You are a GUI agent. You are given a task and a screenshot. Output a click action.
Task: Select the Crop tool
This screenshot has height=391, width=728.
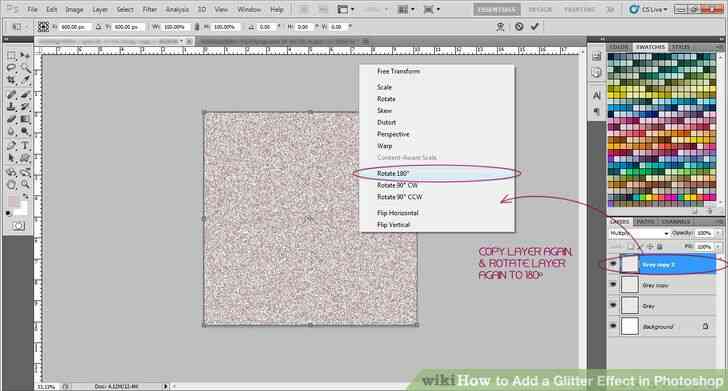pos(11,80)
